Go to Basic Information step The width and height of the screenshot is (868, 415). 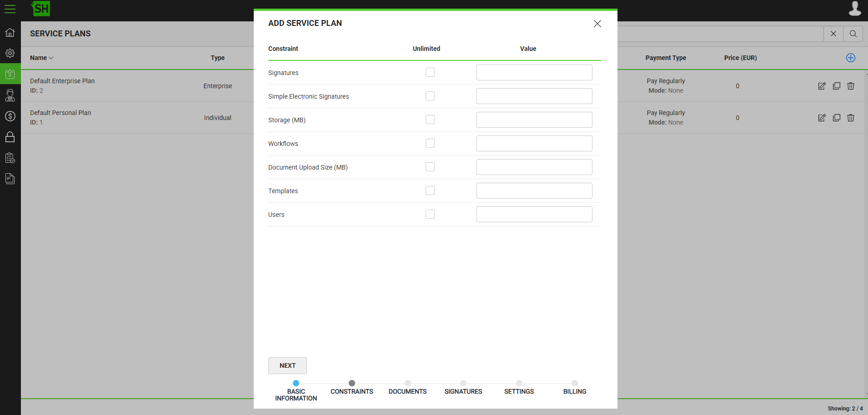[296, 391]
